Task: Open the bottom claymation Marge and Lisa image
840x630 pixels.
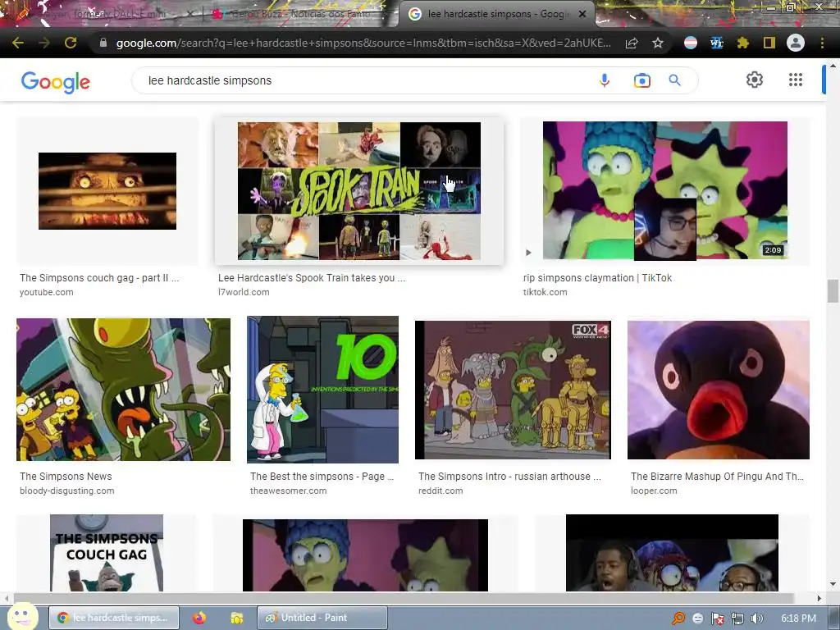Action: click(x=365, y=555)
